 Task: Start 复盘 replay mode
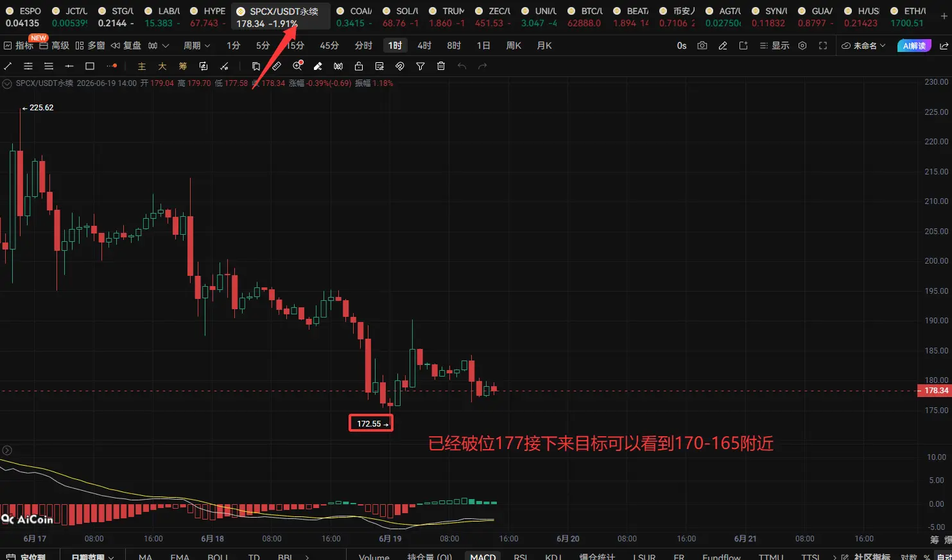point(126,46)
